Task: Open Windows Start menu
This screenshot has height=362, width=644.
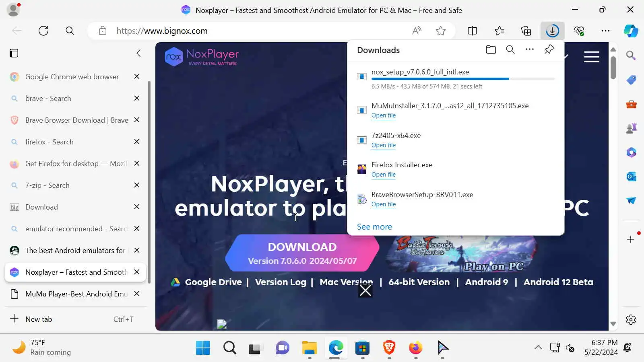Action: pos(203,348)
